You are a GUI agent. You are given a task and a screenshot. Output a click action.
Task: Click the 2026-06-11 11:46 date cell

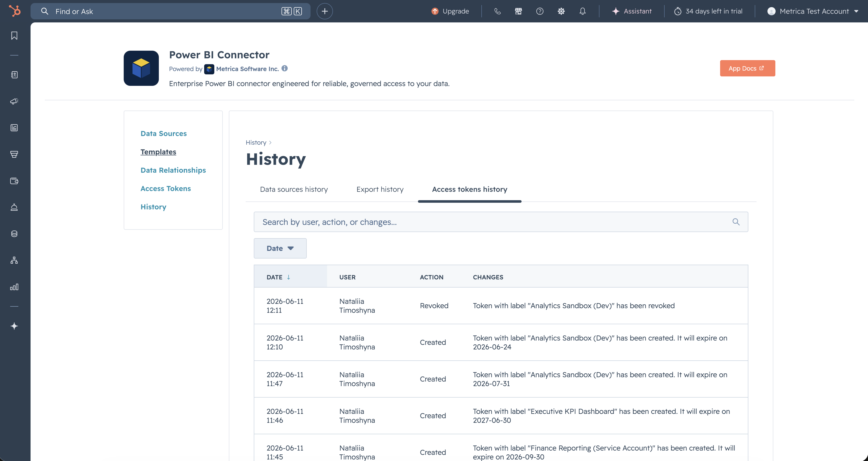[285, 416]
